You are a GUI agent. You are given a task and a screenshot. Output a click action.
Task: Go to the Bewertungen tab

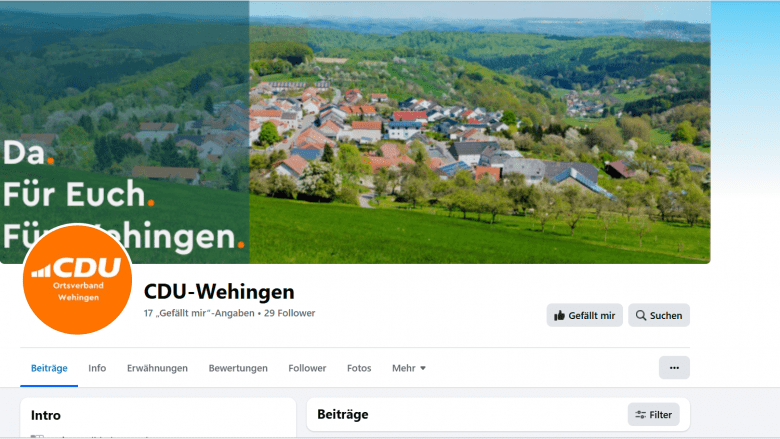[x=238, y=368]
